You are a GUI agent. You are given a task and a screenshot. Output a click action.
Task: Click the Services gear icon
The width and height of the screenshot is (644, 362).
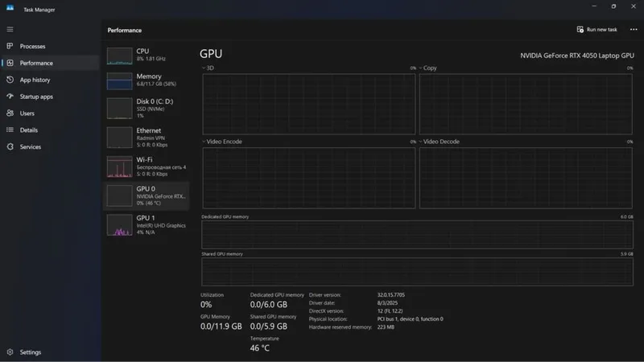[10, 146]
